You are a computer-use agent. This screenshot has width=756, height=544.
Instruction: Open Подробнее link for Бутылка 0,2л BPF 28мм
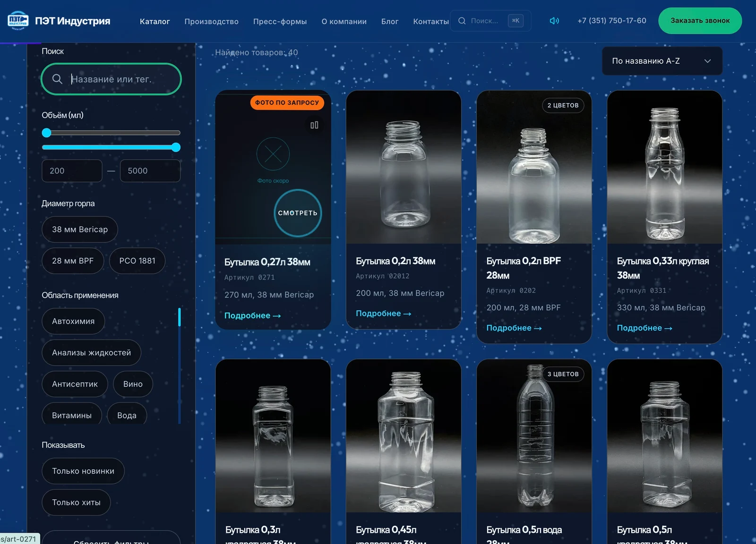(514, 328)
